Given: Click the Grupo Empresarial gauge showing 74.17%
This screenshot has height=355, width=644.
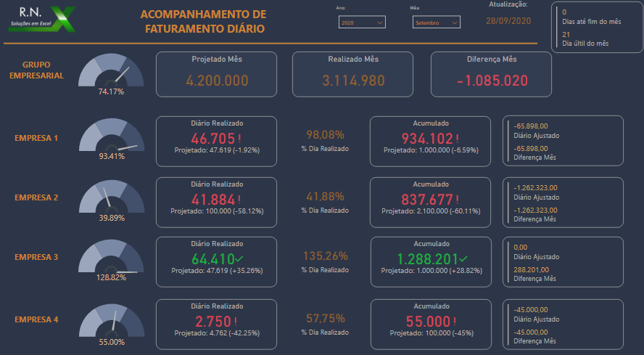Looking at the screenshot, I should tap(111, 73).
